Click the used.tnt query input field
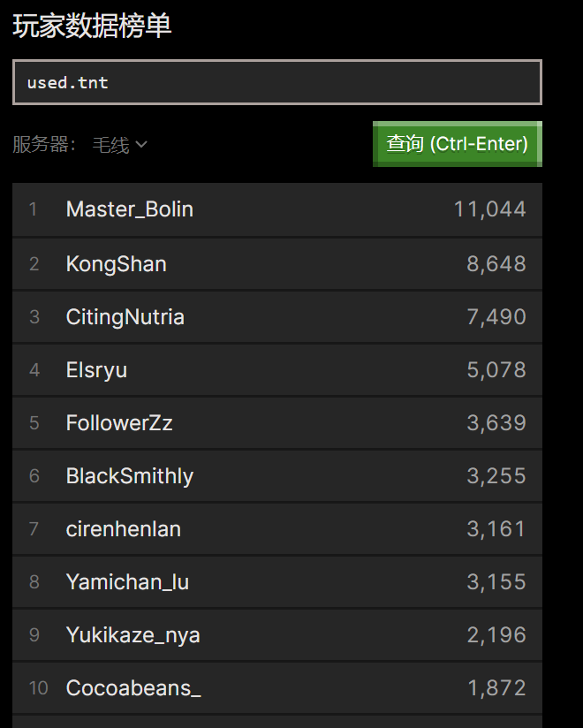 [x=277, y=82]
